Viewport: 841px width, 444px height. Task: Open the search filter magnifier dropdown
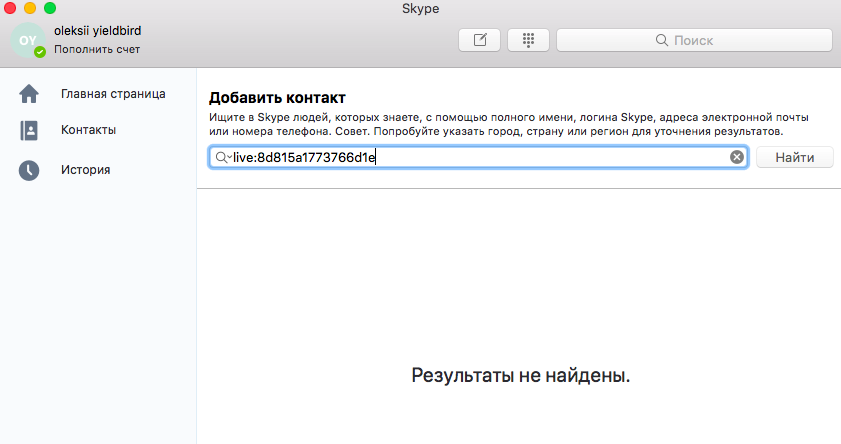(x=223, y=157)
